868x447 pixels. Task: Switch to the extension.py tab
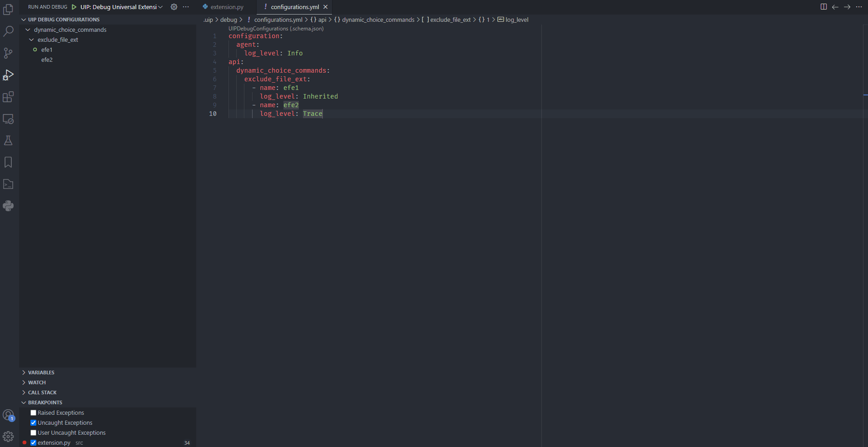(x=227, y=7)
